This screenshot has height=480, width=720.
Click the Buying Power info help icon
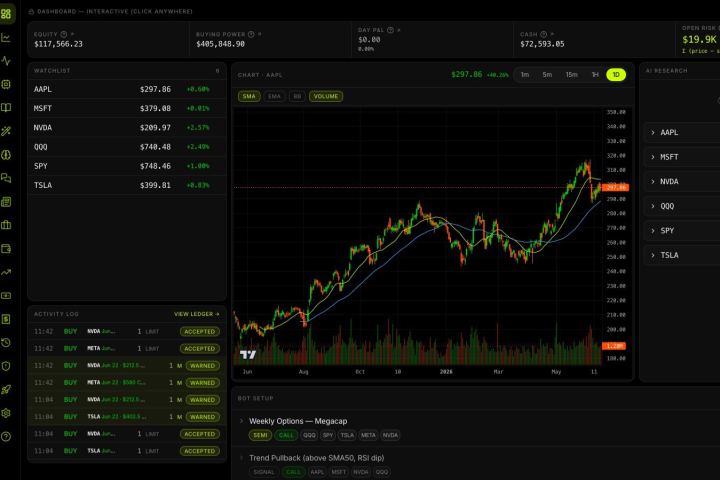click(x=251, y=34)
